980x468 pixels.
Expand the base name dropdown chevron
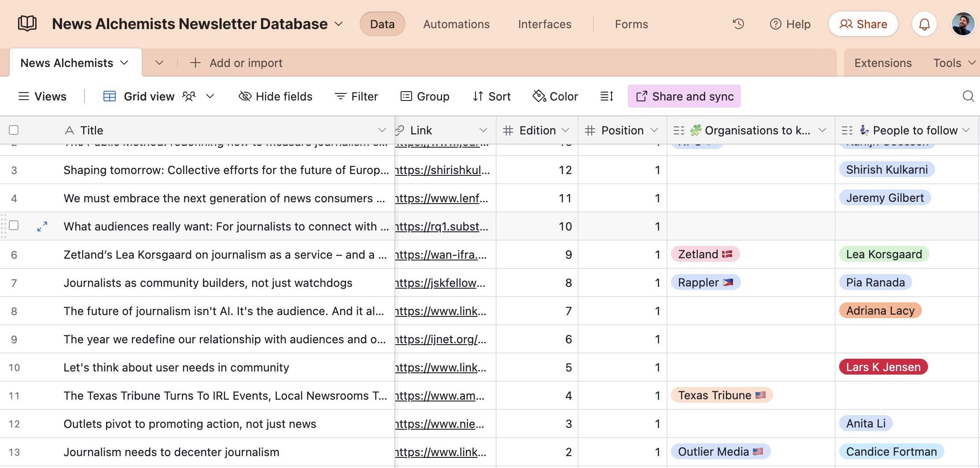pyautogui.click(x=339, y=24)
